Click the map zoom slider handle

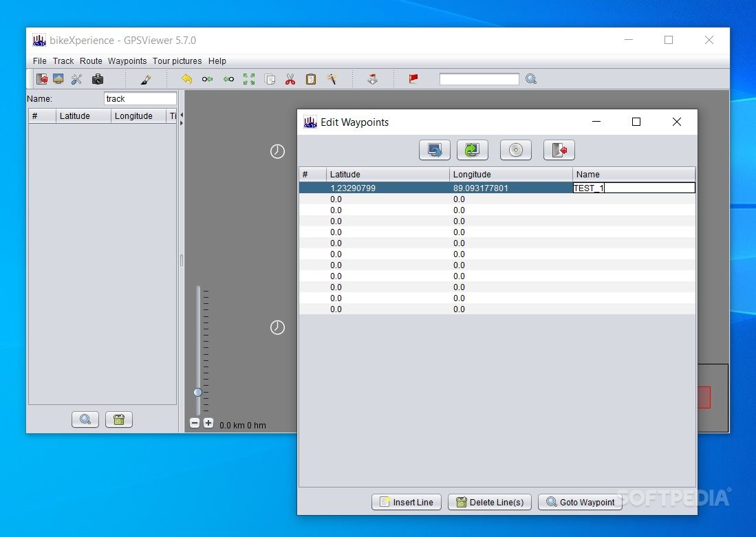(x=197, y=392)
